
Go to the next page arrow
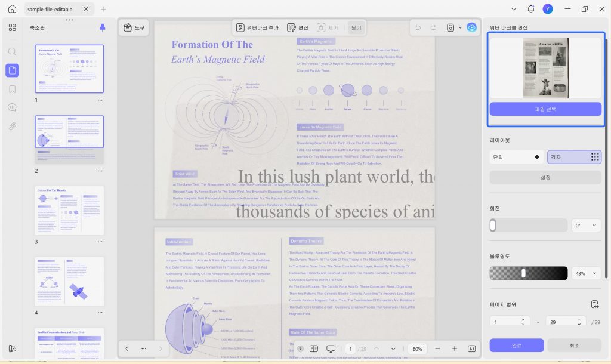click(x=393, y=349)
